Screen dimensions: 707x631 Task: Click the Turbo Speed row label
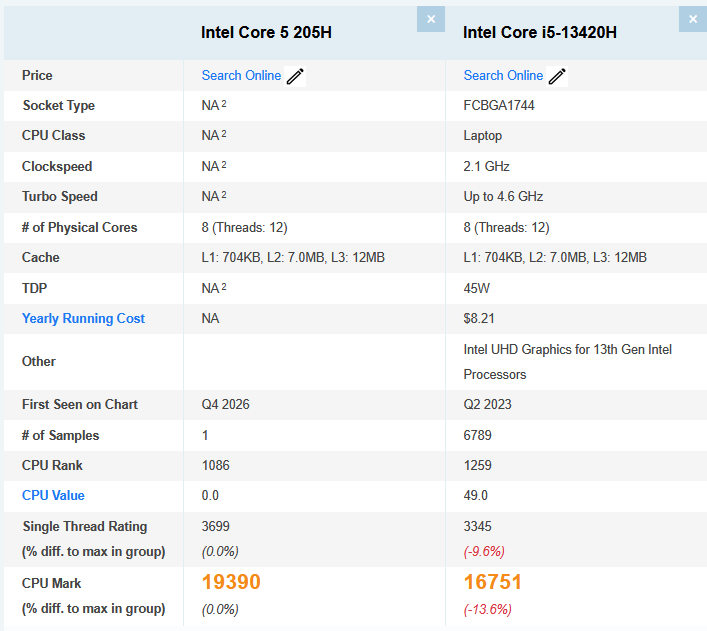pyautogui.click(x=60, y=197)
